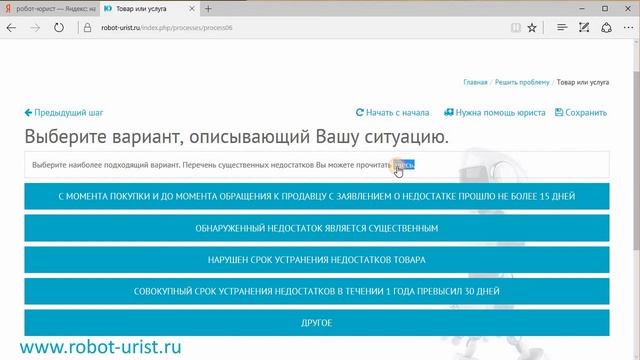Maximize the browser window
Viewport: 640px width, 360px height.
(x=605, y=9)
